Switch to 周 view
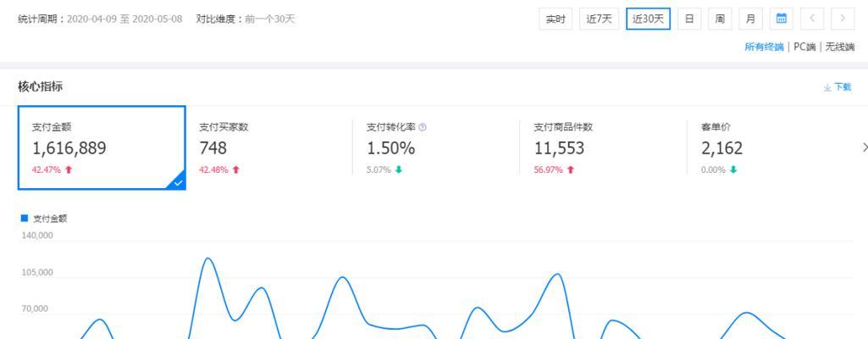Screen dimensions: 868x339 tap(720, 19)
